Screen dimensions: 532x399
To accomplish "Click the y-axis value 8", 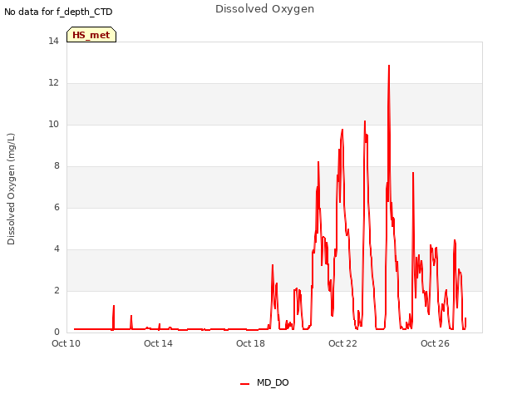I will pyautogui.click(x=57, y=165).
